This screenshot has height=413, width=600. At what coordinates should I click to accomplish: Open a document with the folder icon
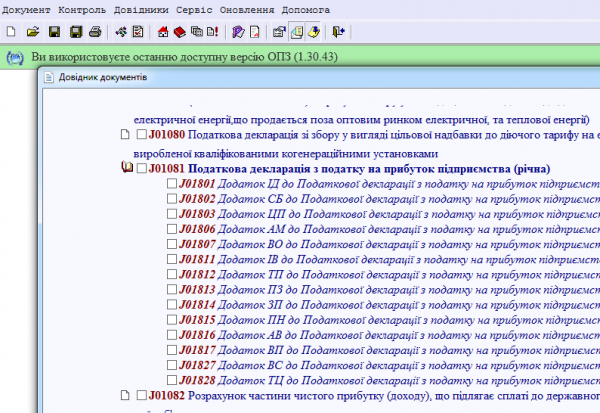click(x=33, y=31)
